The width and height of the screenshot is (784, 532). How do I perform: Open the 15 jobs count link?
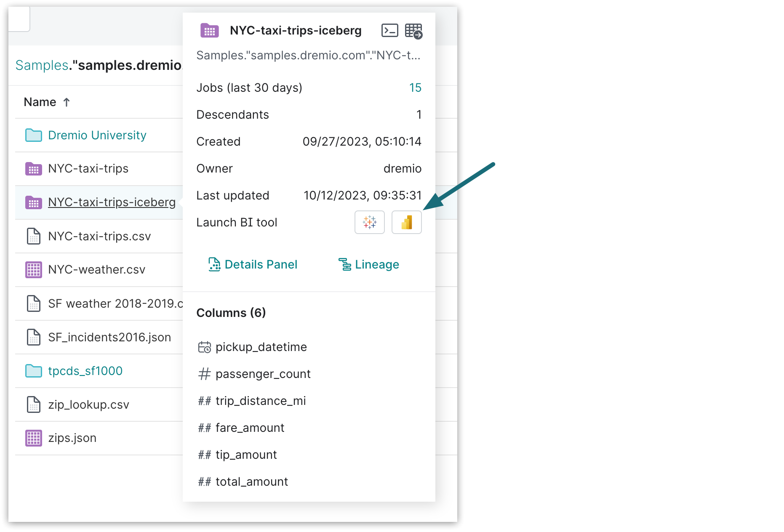coord(415,88)
